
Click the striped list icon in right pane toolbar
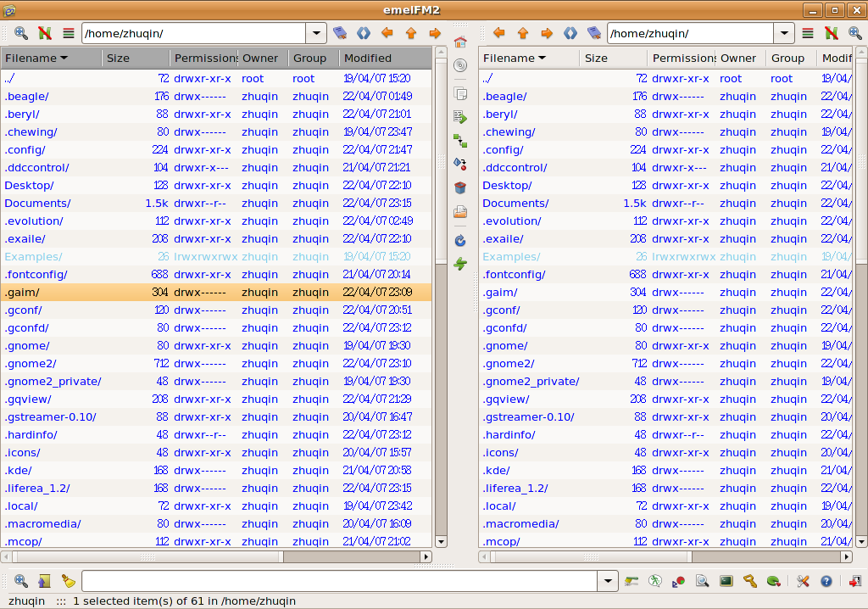coord(808,33)
